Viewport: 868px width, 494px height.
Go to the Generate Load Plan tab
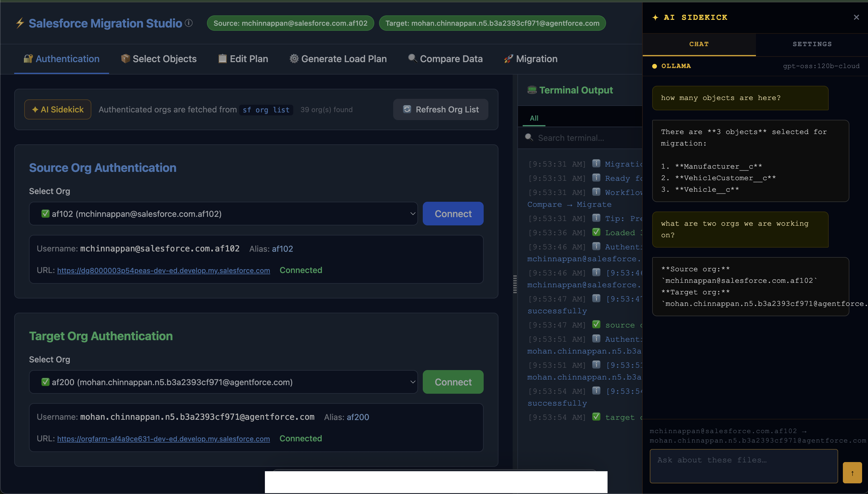338,59
